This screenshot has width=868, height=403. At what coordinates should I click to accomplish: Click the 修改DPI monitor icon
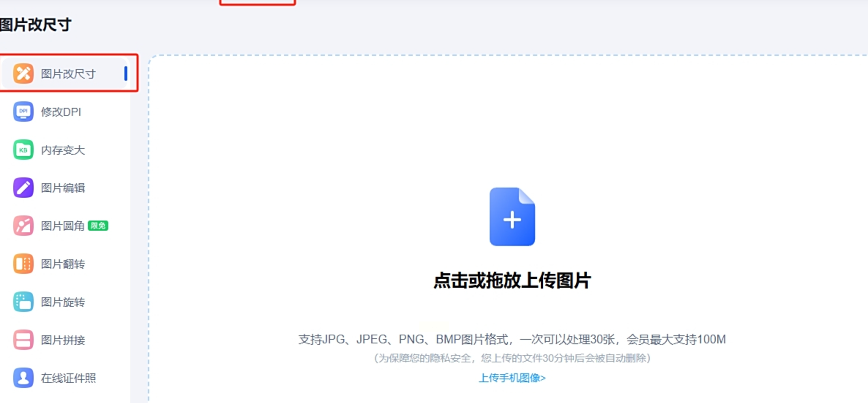click(23, 112)
